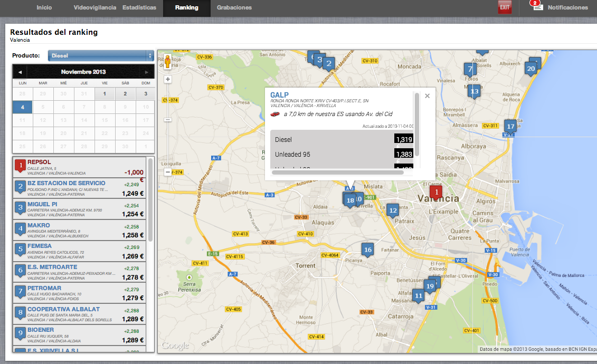Click the ranking list vertical scrollbar
Viewport: 597px width, 364px height.
(x=150, y=200)
